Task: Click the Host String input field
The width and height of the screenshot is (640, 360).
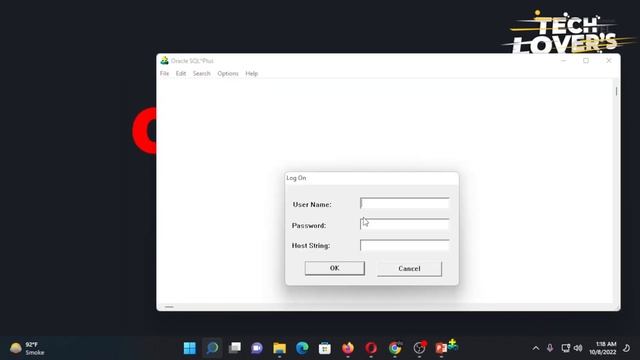Action: coord(404,245)
